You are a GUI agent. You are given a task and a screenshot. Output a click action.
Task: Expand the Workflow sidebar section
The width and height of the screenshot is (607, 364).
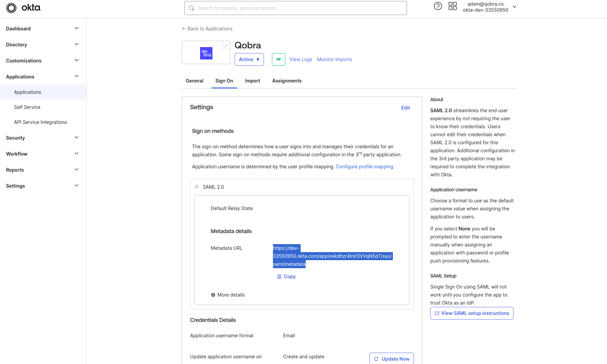click(x=43, y=154)
